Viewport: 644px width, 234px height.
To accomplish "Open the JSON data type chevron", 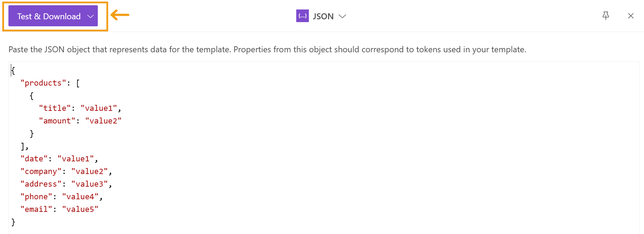I will click(x=343, y=16).
